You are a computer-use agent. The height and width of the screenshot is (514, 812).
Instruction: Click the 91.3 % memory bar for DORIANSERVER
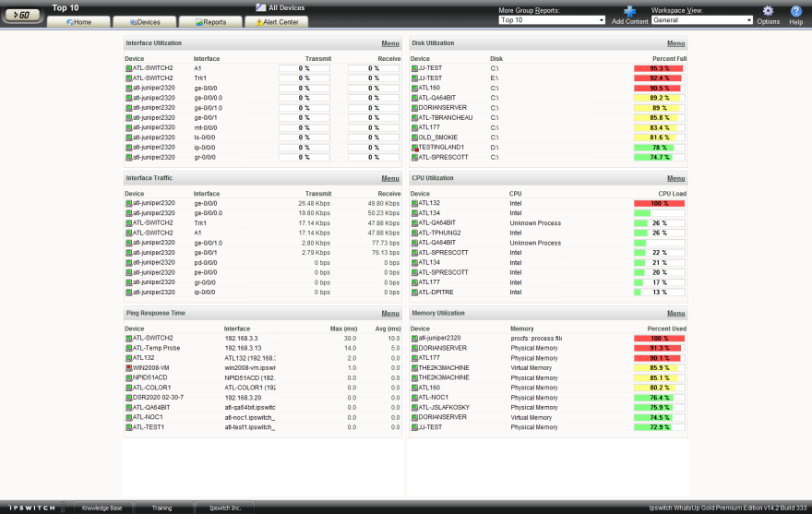pyautogui.click(x=659, y=348)
